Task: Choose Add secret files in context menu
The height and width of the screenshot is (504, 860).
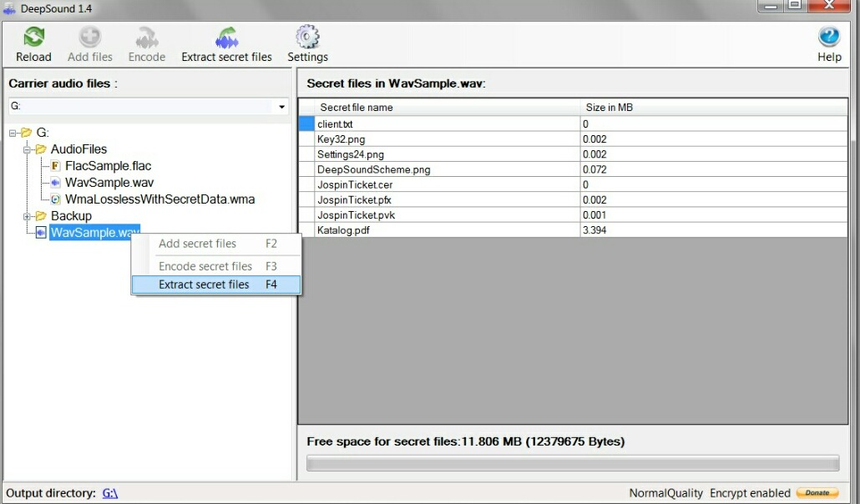Action: (197, 244)
